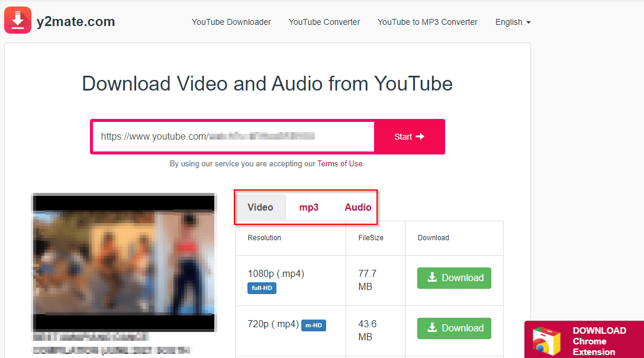Click the YouTube URL input field
Viewport: 644px width, 358px height.
click(233, 137)
